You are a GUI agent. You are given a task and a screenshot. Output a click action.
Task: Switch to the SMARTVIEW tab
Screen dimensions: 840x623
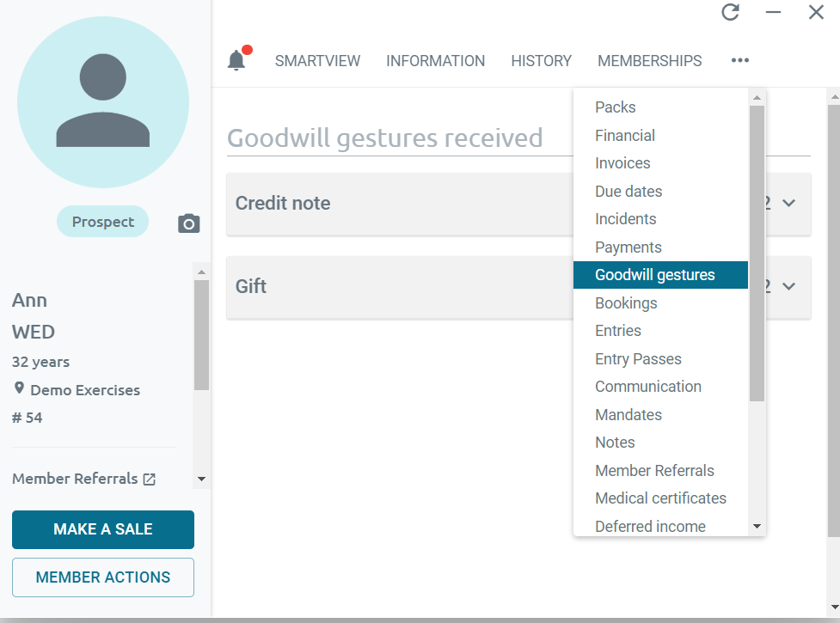(317, 61)
